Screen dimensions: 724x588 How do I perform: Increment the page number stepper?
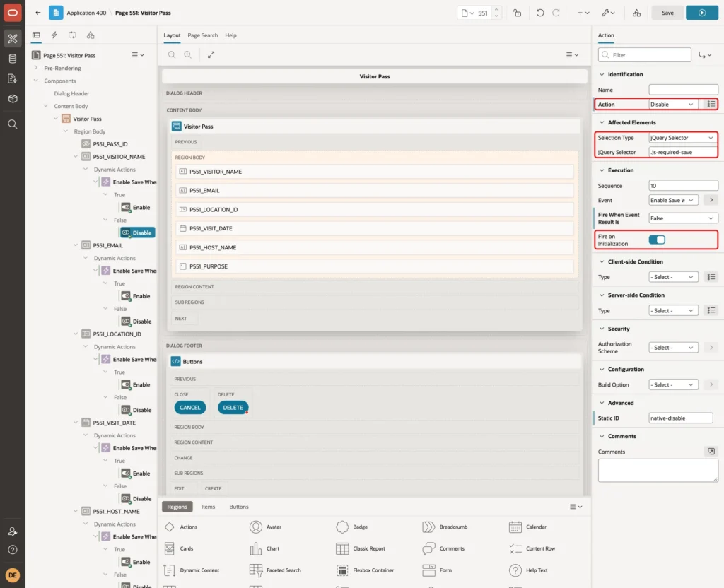pos(496,10)
